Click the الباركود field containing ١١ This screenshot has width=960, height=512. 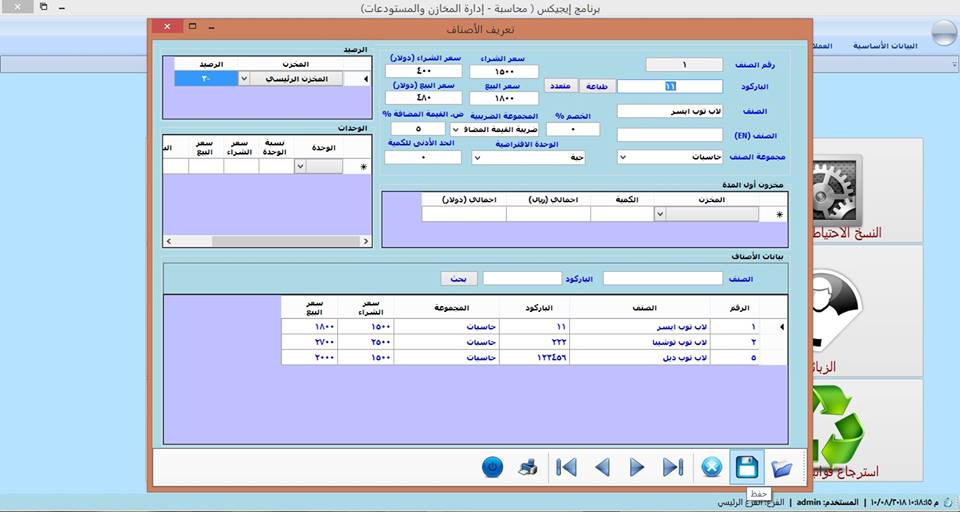(x=670, y=86)
